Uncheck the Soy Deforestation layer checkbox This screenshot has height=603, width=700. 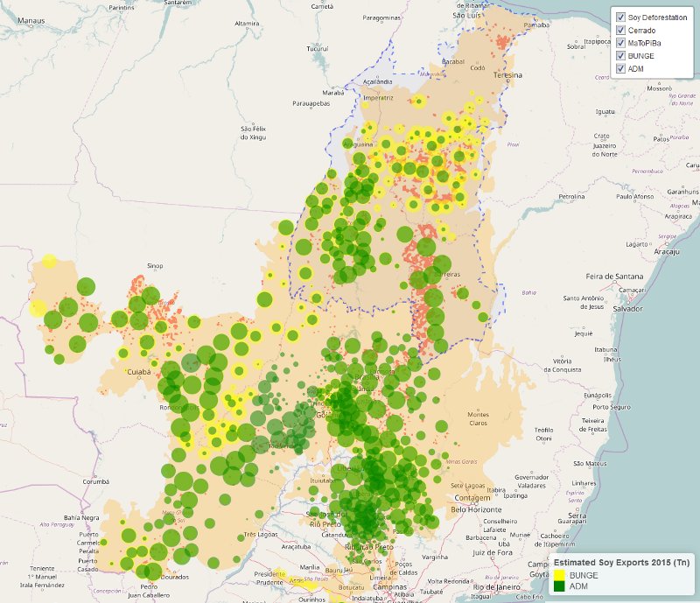(620, 18)
